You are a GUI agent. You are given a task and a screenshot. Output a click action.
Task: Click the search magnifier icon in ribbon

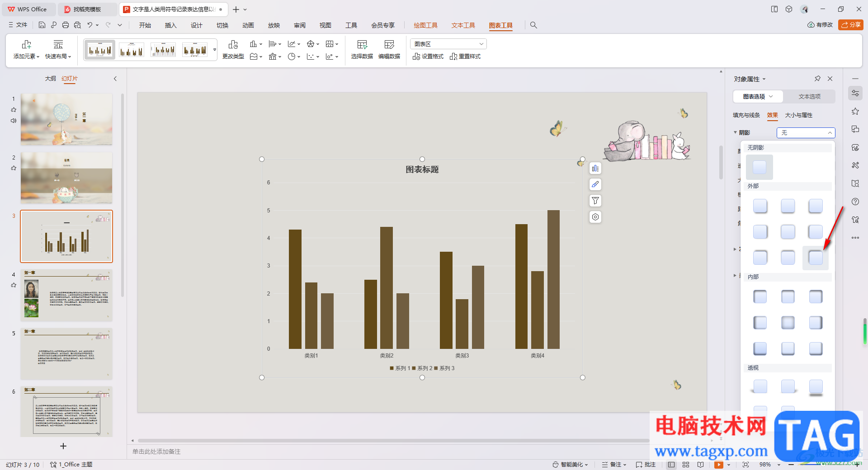tap(533, 25)
